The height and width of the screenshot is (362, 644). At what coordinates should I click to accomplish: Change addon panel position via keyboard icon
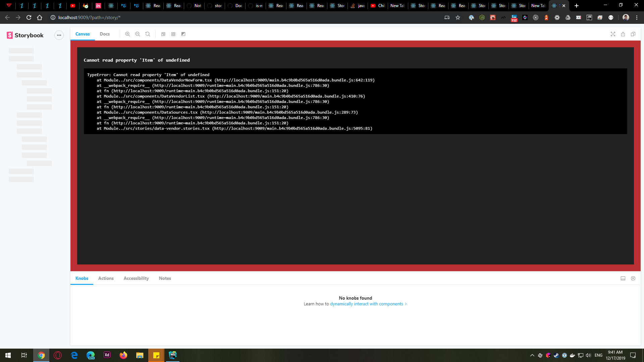click(623, 278)
